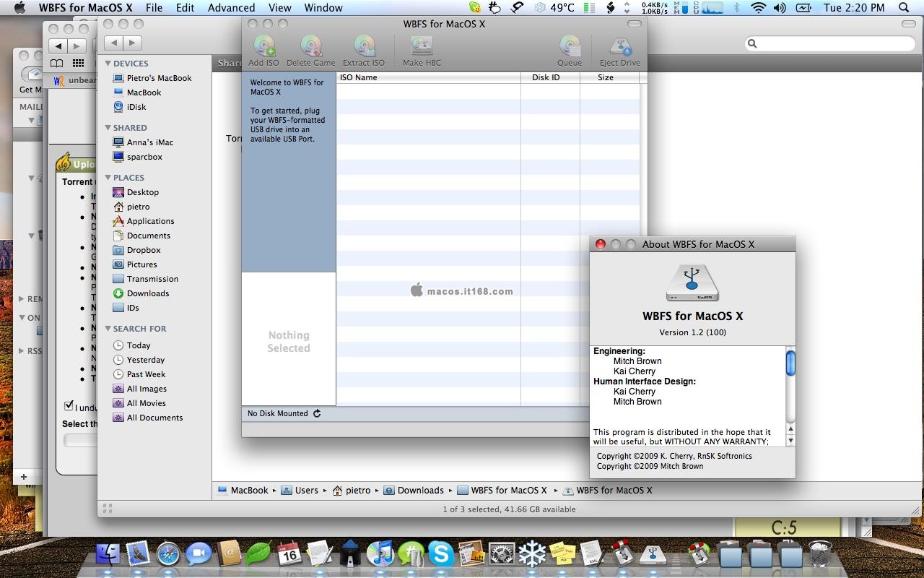Click the About window credits scrollbar thumb
This screenshot has height=578, width=924.
tap(790, 363)
